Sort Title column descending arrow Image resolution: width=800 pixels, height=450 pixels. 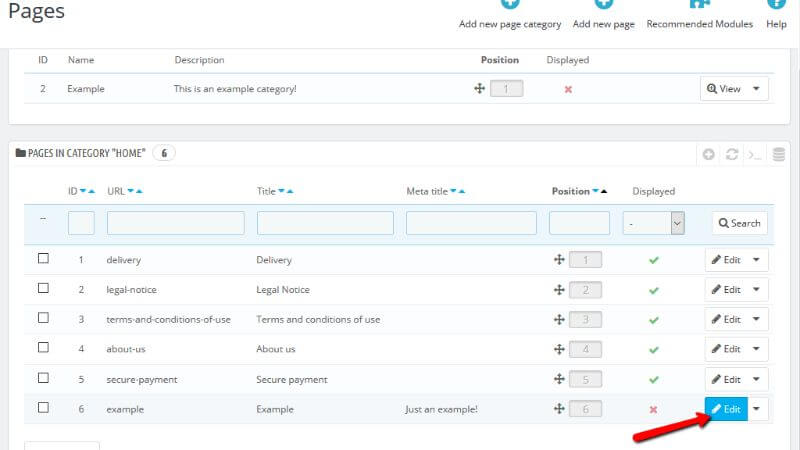[281, 191]
